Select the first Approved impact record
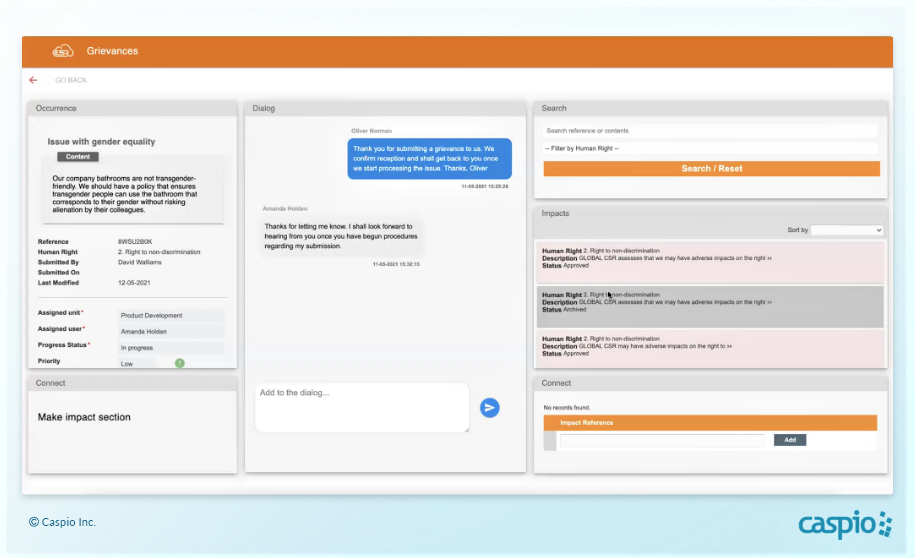The width and height of the screenshot is (915, 558). tap(711, 258)
